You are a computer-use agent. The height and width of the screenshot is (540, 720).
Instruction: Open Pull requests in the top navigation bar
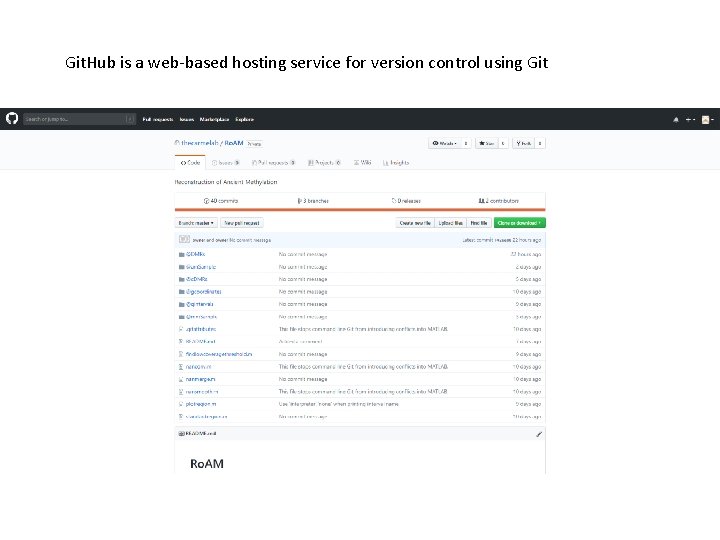pyautogui.click(x=158, y=119)
